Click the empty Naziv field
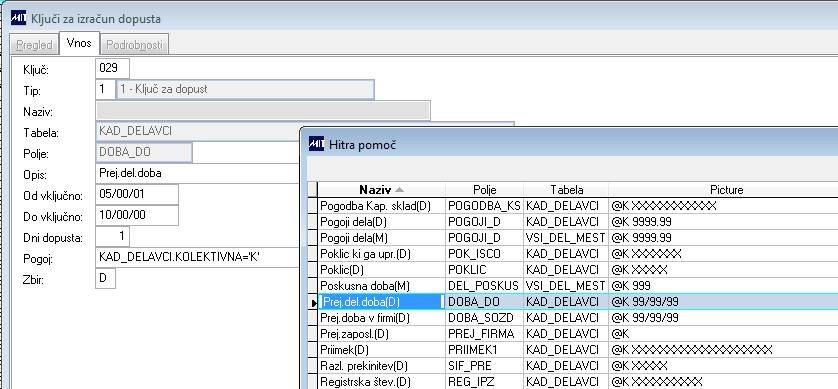838x389 pixels. pyautogui.click(x=263, y=111)
